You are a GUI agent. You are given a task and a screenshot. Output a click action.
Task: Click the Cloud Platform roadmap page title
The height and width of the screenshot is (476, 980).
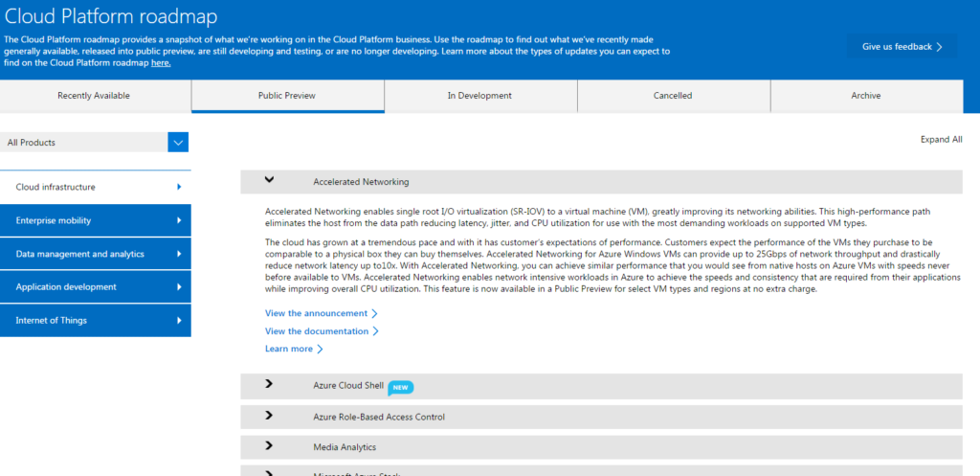(x=111, y=16)
